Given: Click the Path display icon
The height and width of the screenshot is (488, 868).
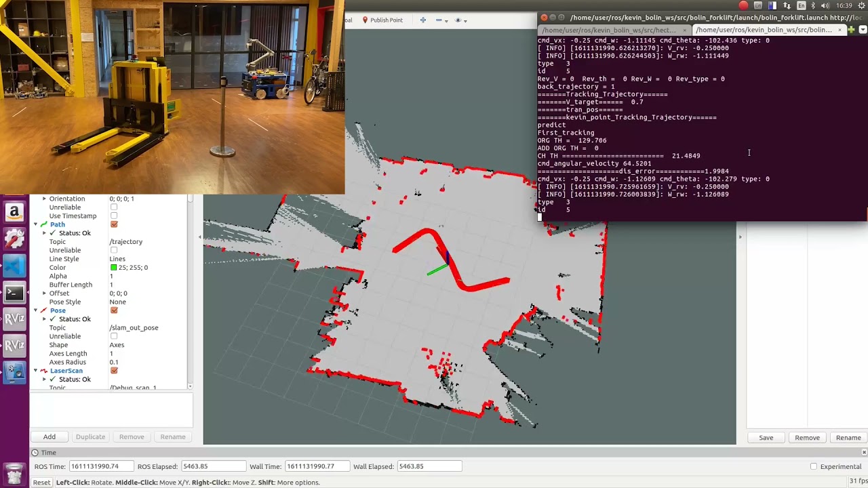Looking at the screenshot, I should (x=44, y=224).
